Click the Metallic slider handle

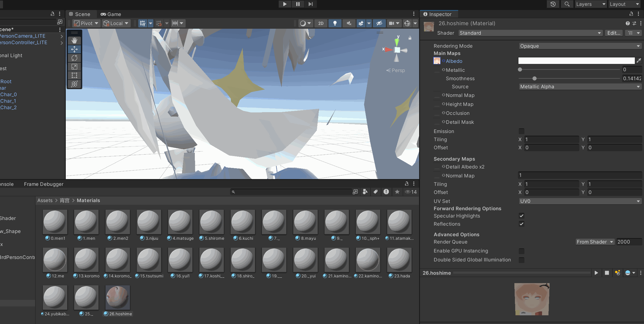click(520, 70)
